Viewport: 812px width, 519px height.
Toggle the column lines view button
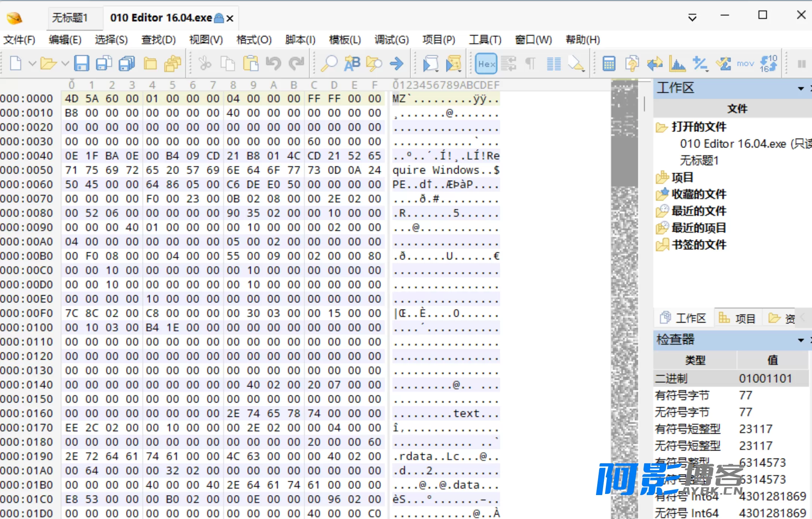(x=554, y=64)
